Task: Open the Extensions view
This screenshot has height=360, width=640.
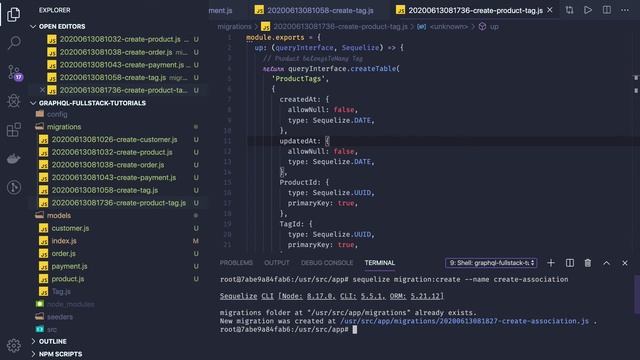Action: (x=13, y=130)
